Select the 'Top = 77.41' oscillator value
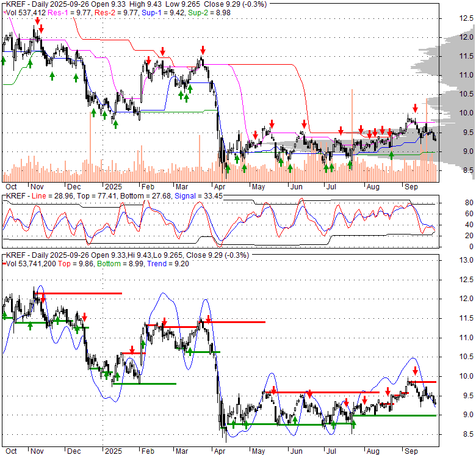The height and width of the screenshot is (455, 476). (x=96, y=196)
